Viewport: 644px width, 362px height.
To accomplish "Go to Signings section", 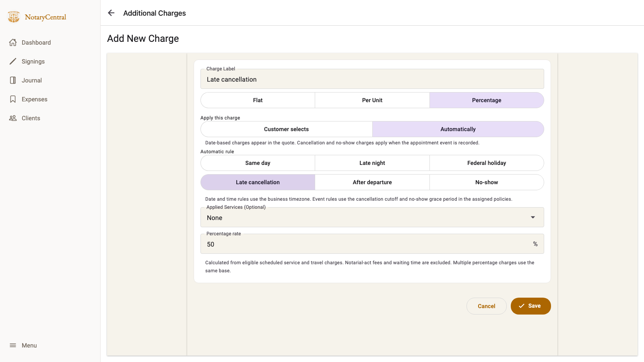I will click(x=33, y=62).
